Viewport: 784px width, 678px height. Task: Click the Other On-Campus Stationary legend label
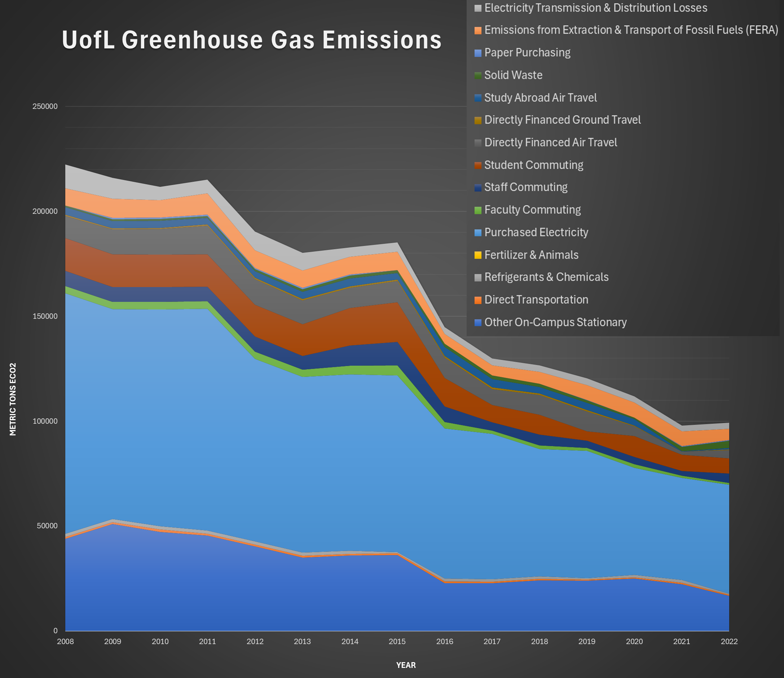pos(555,322)
